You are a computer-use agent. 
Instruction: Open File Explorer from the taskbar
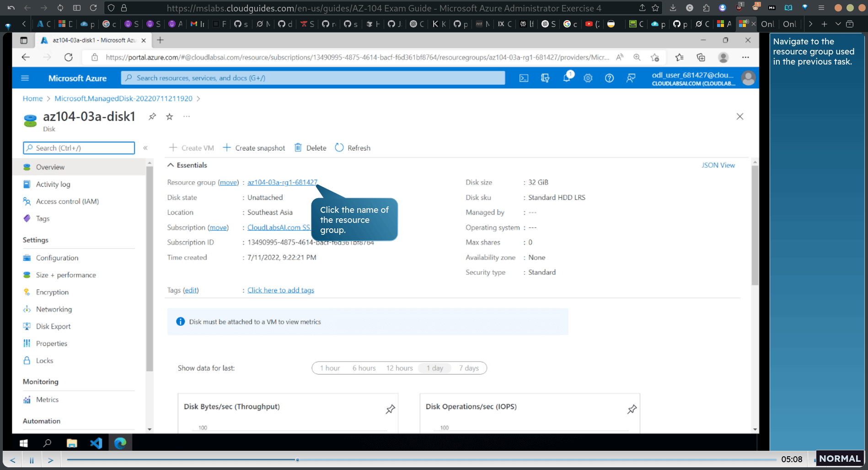(x=72, y=443)
